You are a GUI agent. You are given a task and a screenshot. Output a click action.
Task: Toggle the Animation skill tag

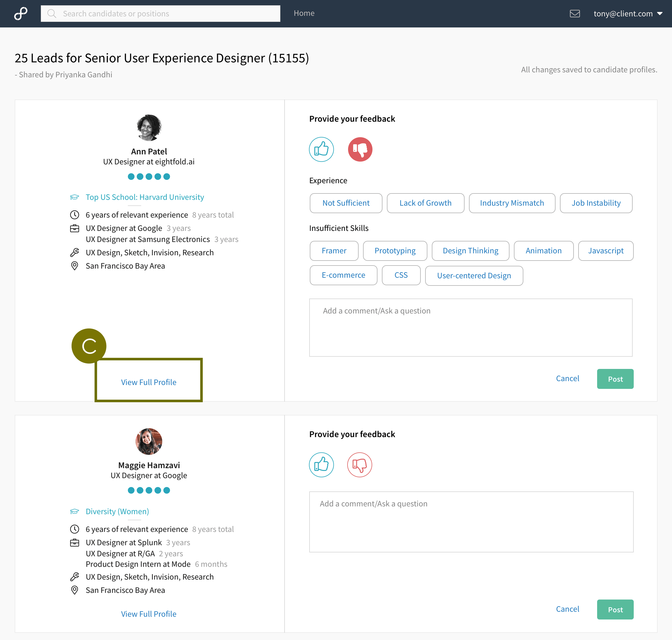(x=544, y=251)
